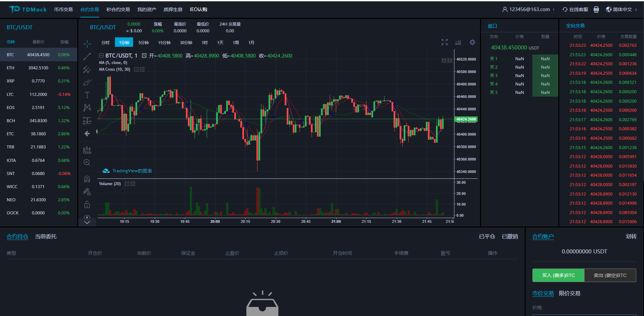Lock all drawings with padlock icon
This screenshot has width=644, height=316.
coord(87,204)
